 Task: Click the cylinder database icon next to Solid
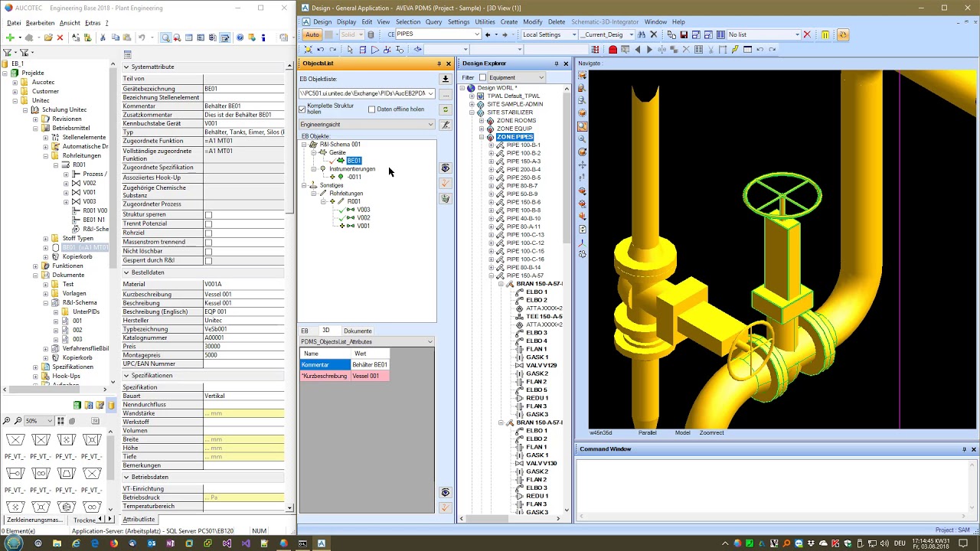click(x=371, y=34)
